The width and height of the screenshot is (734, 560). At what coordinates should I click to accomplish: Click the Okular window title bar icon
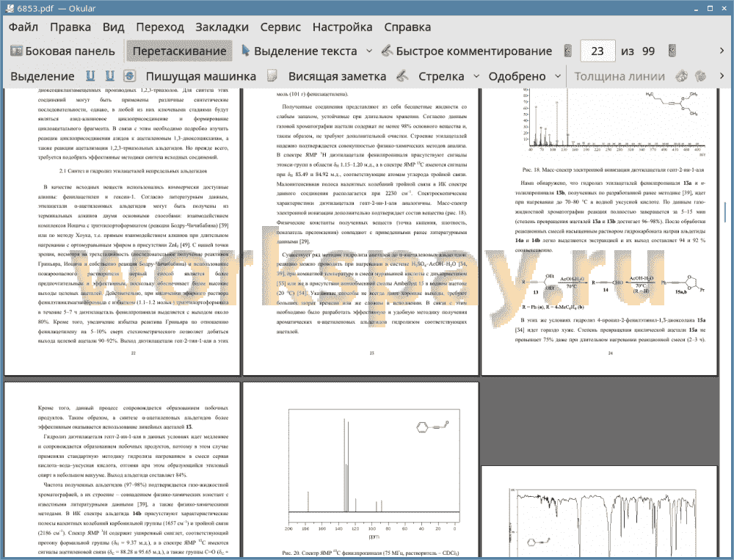point(9,8)
